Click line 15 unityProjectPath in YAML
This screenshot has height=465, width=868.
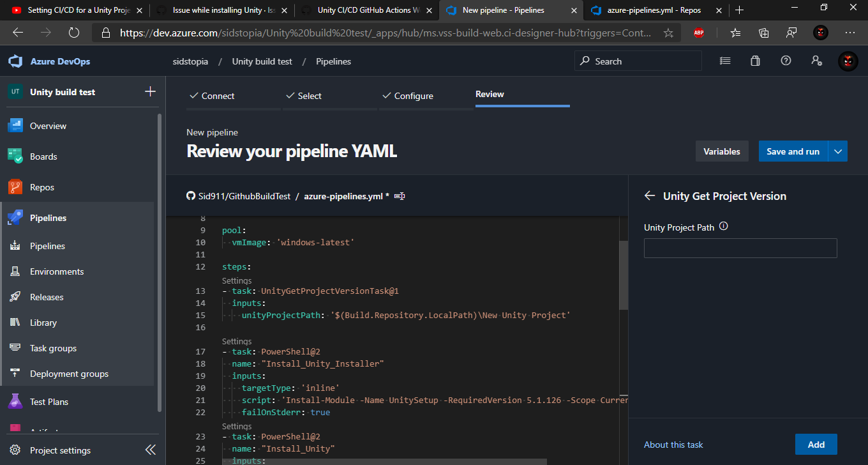click(x=405, y=315)
